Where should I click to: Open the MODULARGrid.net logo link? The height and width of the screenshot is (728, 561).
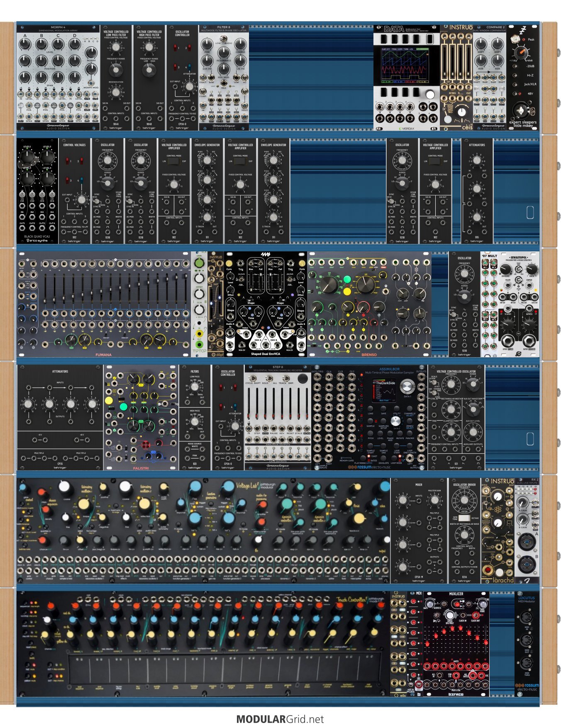[280, 719]
